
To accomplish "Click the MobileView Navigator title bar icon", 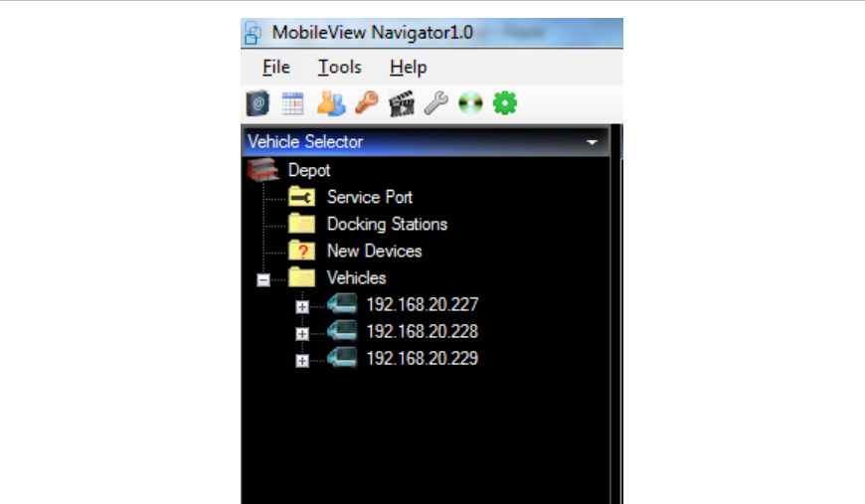I will point(253,33).
